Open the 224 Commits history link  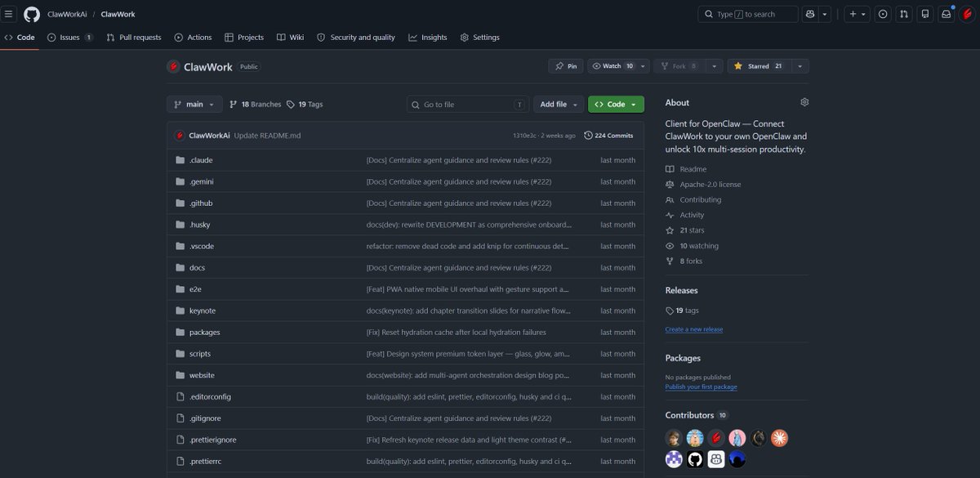tap(609, 136)
